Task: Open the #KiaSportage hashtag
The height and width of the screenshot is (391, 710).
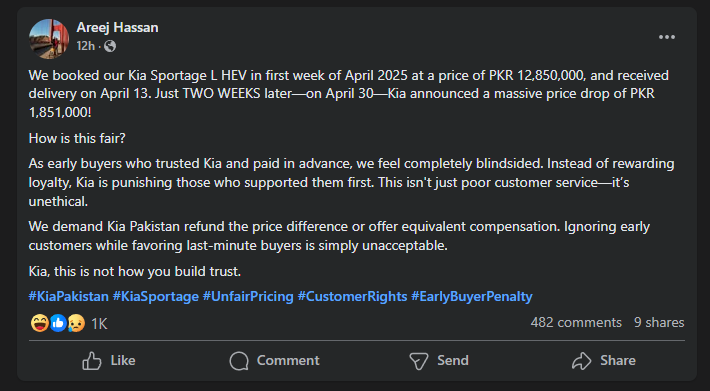Action: coord(155,296)
